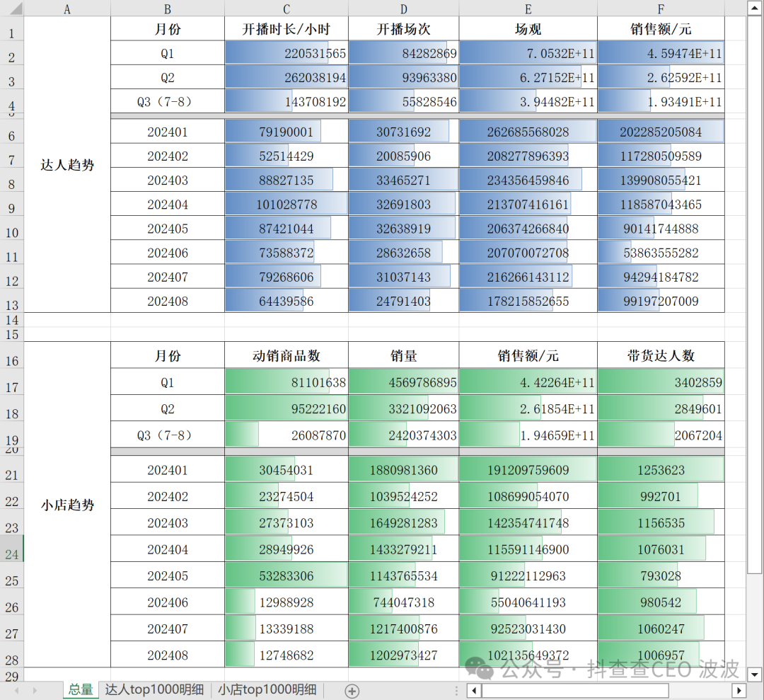764x700 pixels.
Task: Select row 16 header
Action: point(12,355)
